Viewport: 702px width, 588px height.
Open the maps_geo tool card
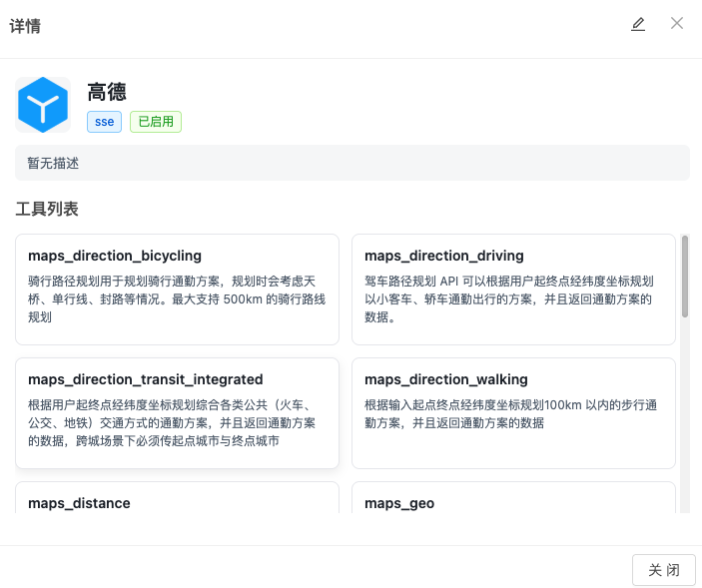(513, 499)
